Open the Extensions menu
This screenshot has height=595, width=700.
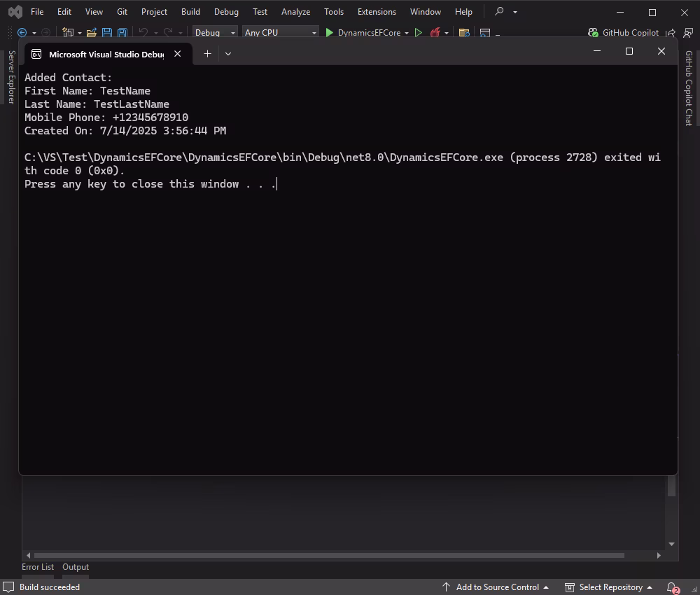(x=377, y=12)
